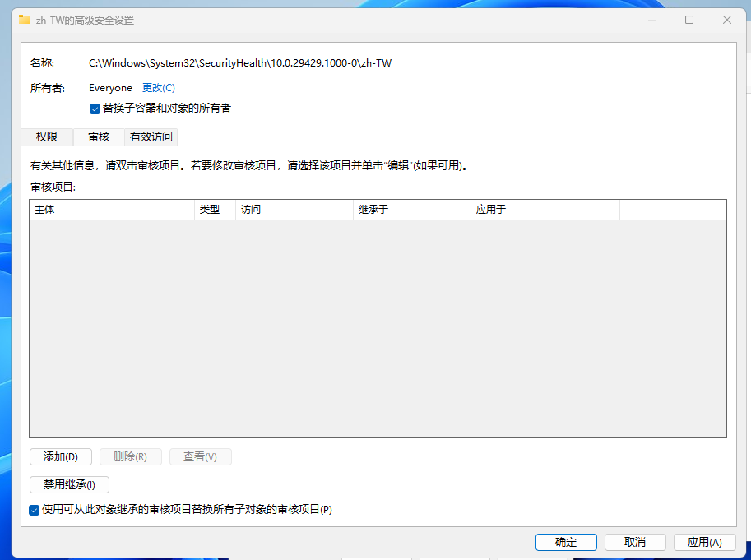Click the 类型 column header
Image resolution: width=751 pixels, height=560 pixels.
pyautogui.click(x=215, y=210)
